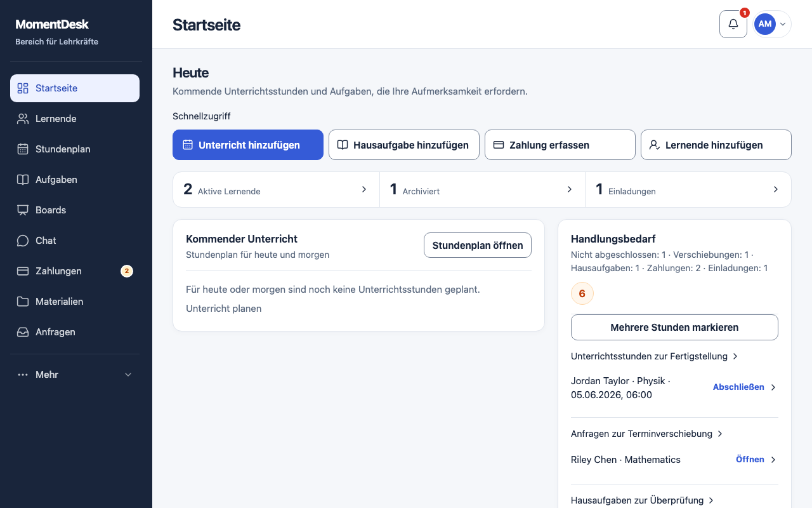Open the Aktive Lernende chevron
Viewport: 812px width, 508px height.
[x=364, y=189]
